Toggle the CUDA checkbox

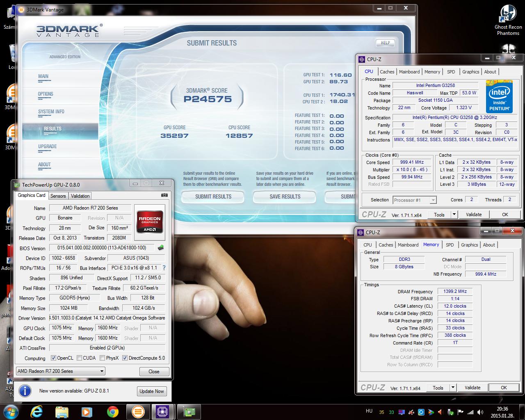[x=79, y=358]
